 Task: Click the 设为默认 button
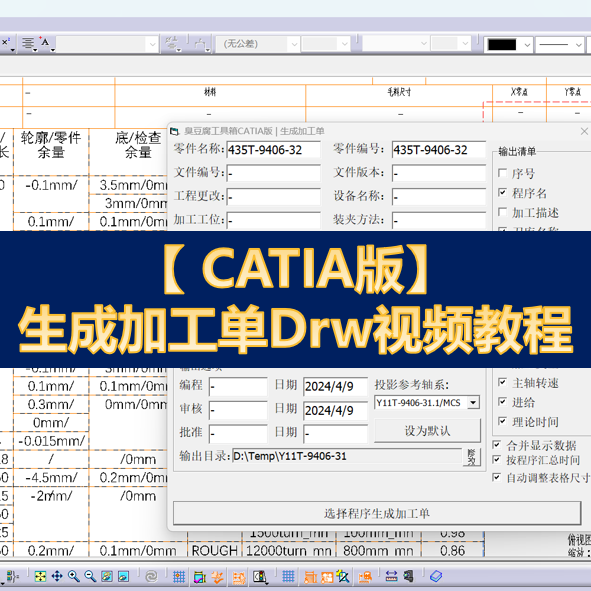click(427, 430)
